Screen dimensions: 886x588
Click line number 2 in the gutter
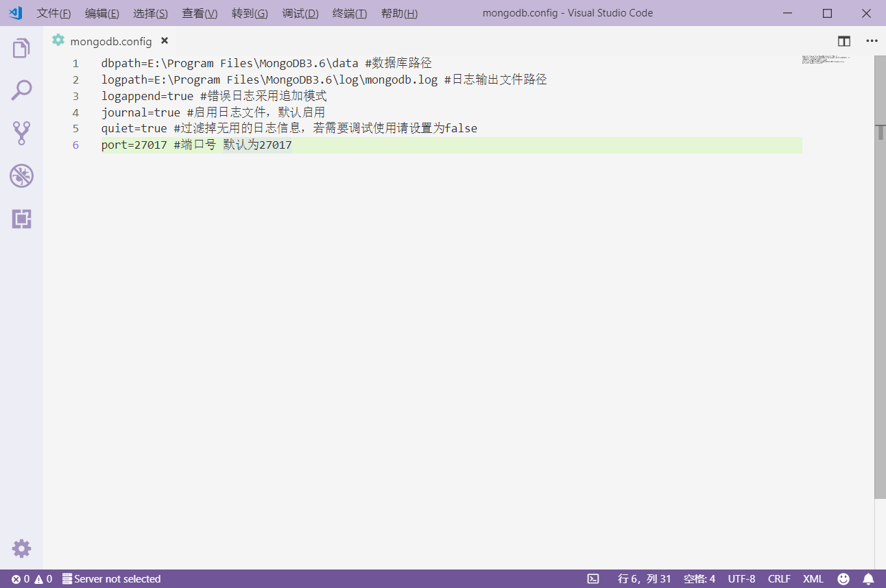coord(75,79)
